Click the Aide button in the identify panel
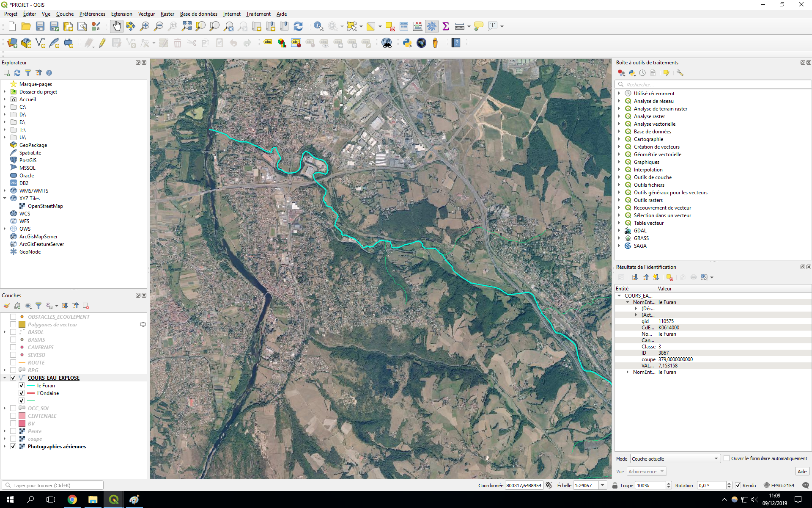 pyautogui.click(x=802, y=472)
